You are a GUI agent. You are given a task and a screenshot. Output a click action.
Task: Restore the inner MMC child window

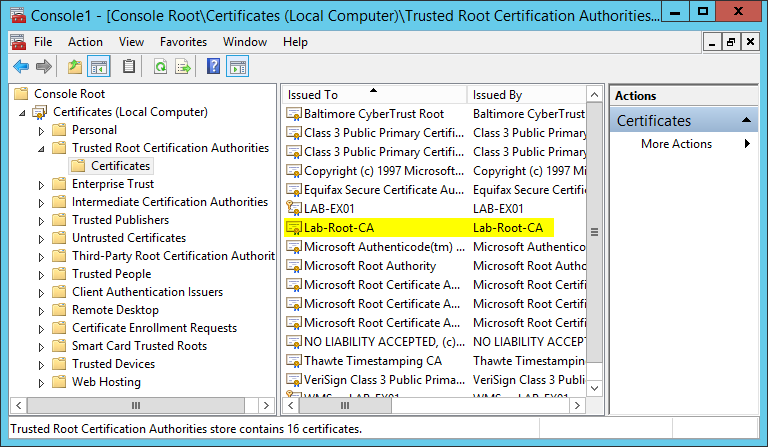click(x=730, y=42)
